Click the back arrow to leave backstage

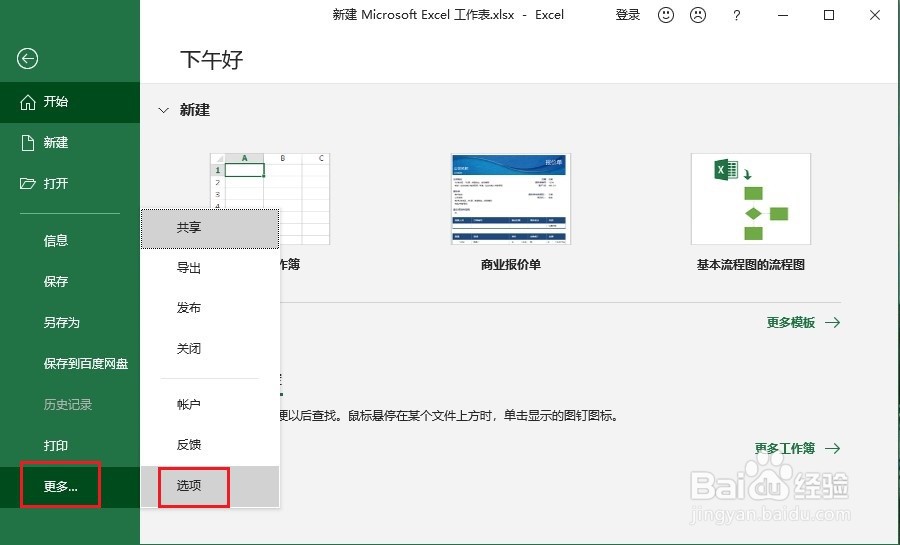[27, 59]
